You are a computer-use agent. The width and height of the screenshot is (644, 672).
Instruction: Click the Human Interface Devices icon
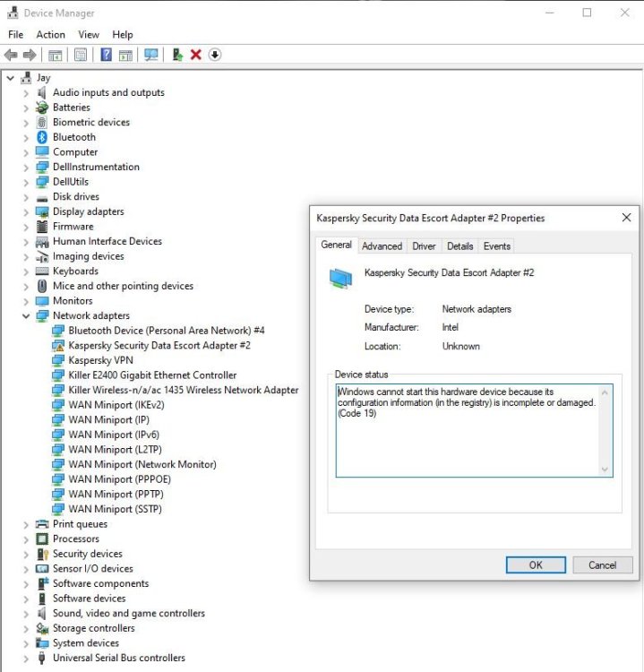pos(42,241)
